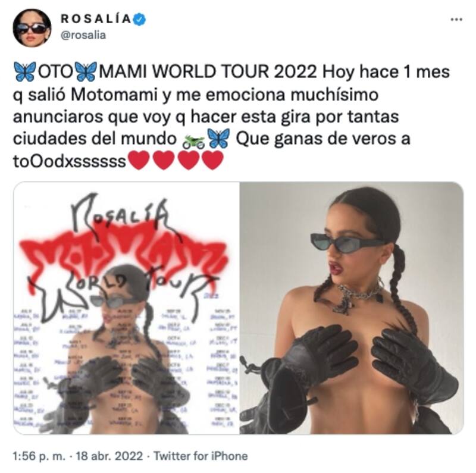Click the green motorcycle emoji

coord(194,141)
